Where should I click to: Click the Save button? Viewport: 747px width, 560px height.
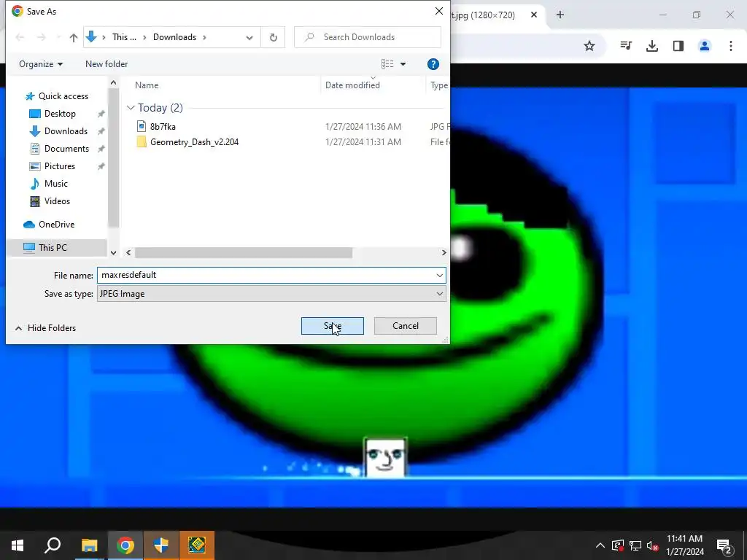click(x=333, y=326)
